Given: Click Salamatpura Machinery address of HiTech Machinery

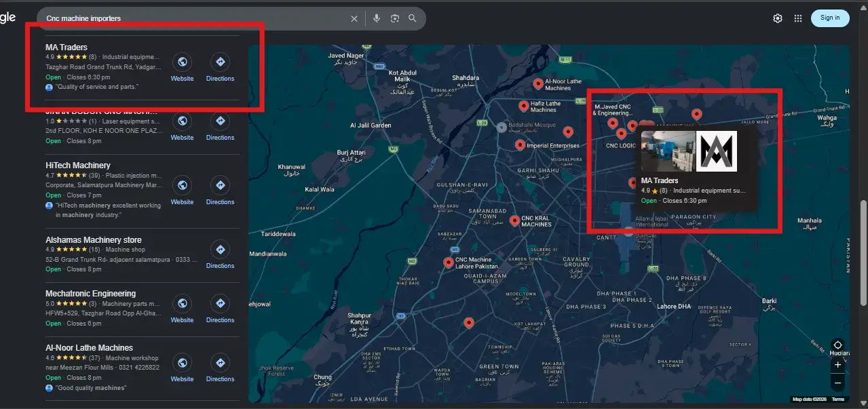Looking at the screenshot, I should (x=104, y=184).
